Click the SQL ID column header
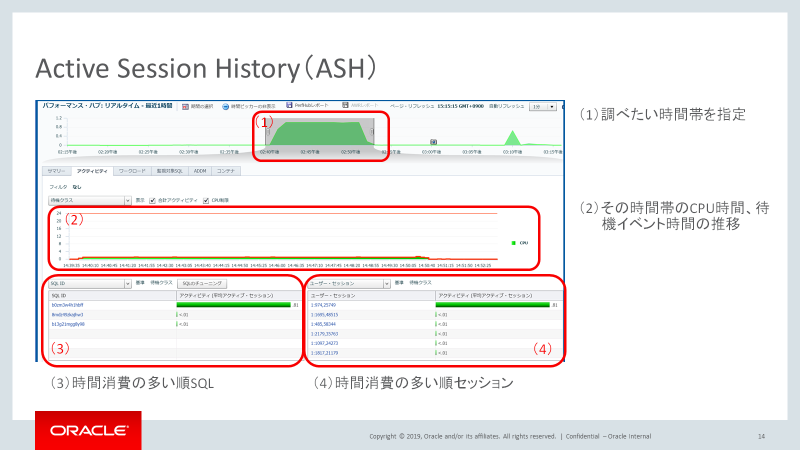Image resolution: width=800 pixels, height=450 pixels. (x=112, y=295)
